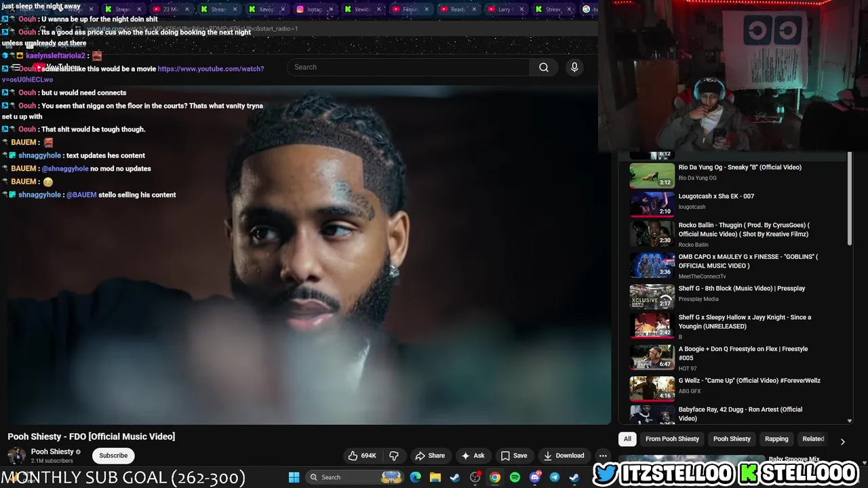The height and width of the screenshot is (488, 868).
Task: Open thumbnail for G Wellz Came Up
Action: [x=652, y=388]
